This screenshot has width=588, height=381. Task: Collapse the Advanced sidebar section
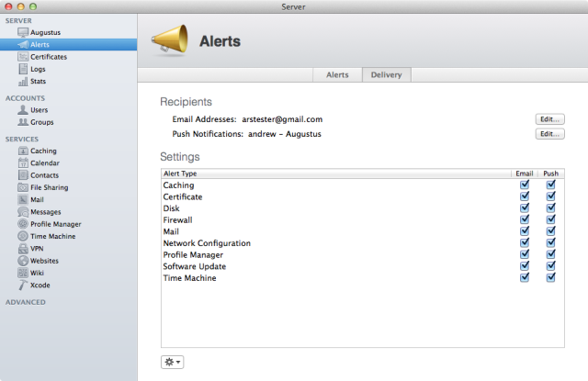[x=26, y=301]
